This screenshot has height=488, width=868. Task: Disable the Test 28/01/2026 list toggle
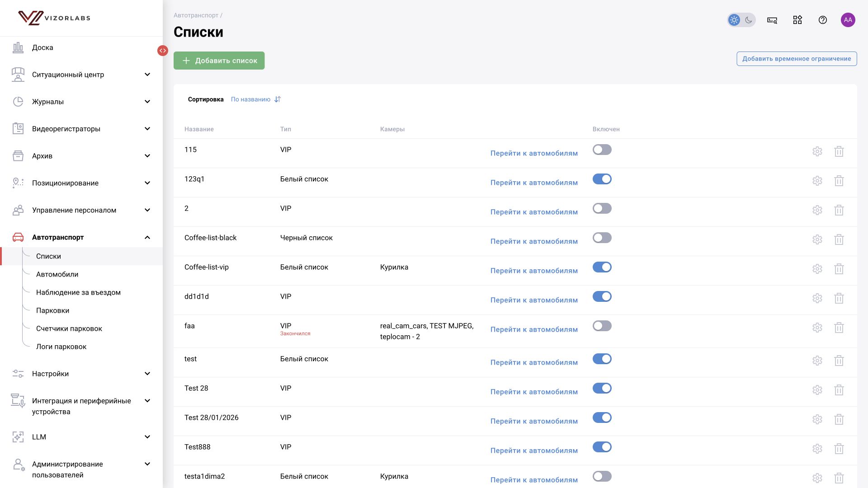click(x=602, y=418)
